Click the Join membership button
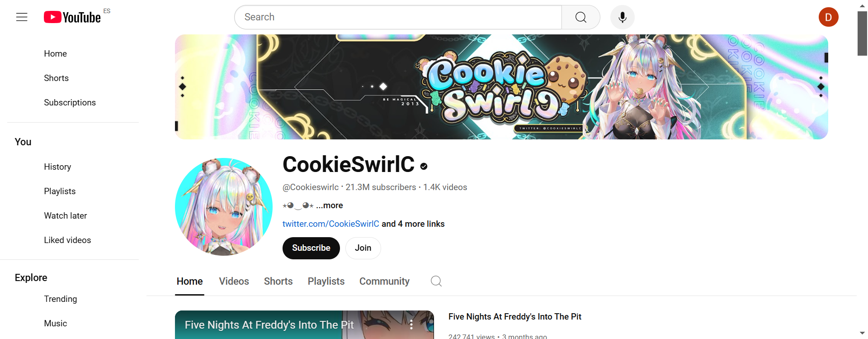868x339 pixels. click(363, 248)
